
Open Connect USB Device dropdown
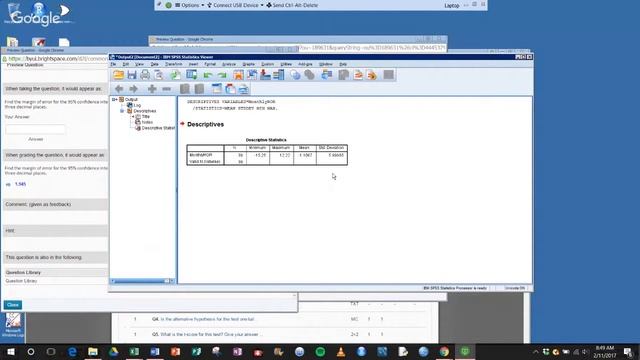coord(236,5)
